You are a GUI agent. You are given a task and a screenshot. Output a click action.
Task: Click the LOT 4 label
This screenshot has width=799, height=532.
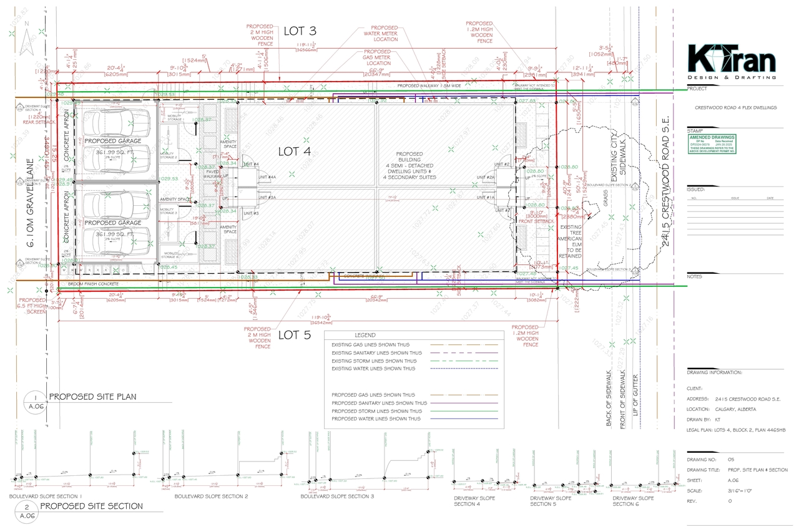pos(294,151)
